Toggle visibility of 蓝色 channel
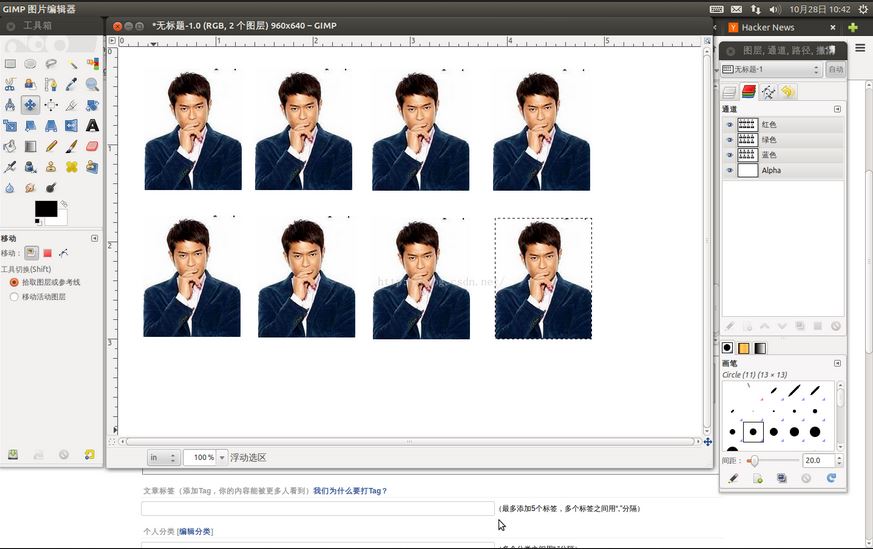Viewport: 873px width, 549px height. (729, 155)
